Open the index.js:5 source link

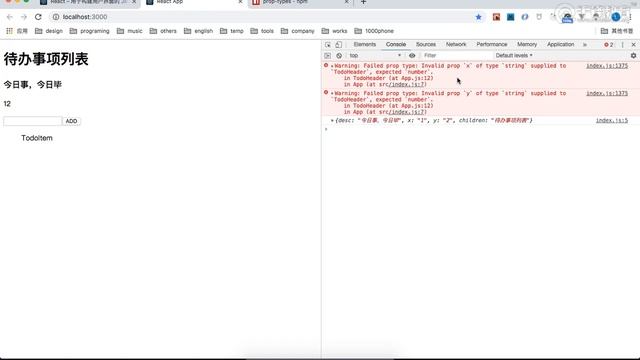612,120
